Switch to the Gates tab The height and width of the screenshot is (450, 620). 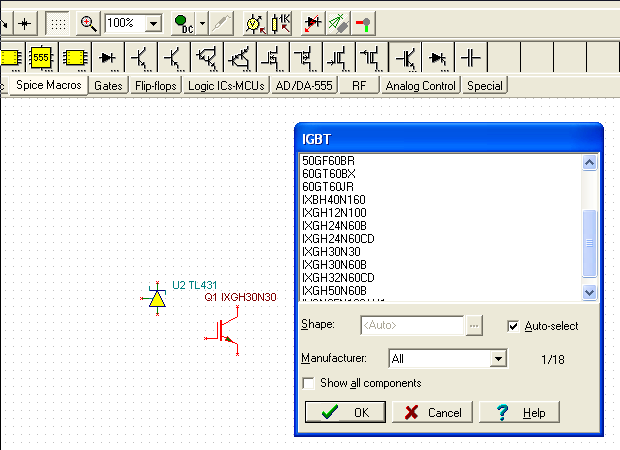pos(108,85)
